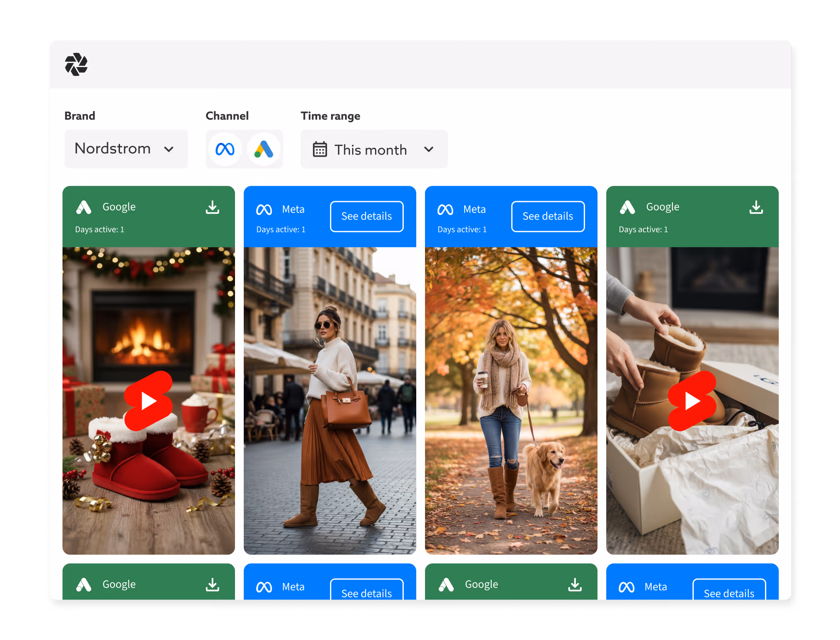Download the red Christmas boots Google ad
The height and width of the screenshot is (640, 840).
tap(212, 207)
